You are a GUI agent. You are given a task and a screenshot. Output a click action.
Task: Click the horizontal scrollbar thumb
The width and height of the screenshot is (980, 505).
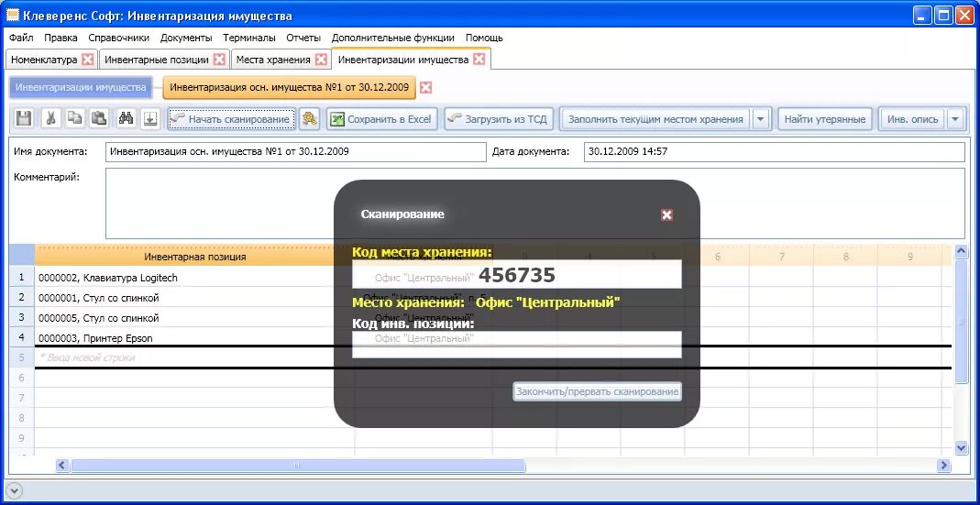[298, 465]
